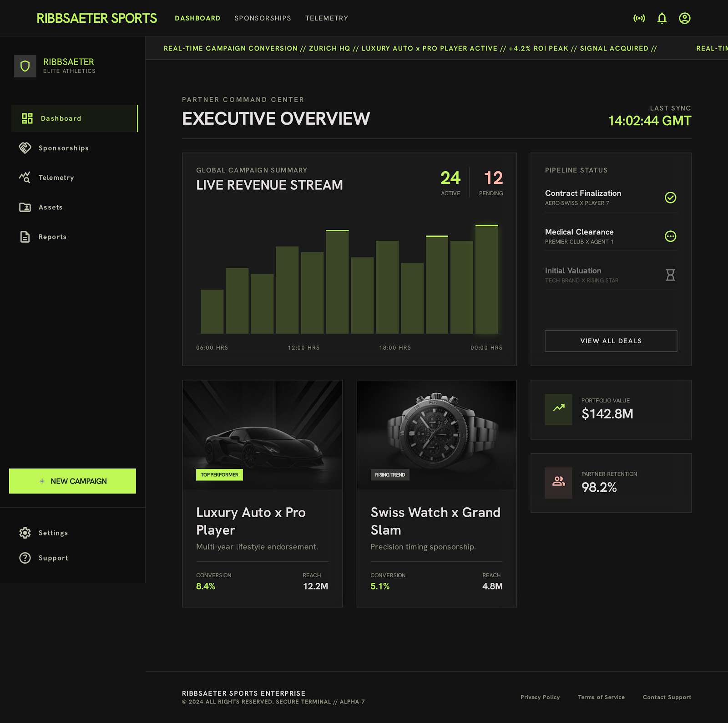
Task: Click the Ribbsaeter Sports header logo
Action: (96, 18)
